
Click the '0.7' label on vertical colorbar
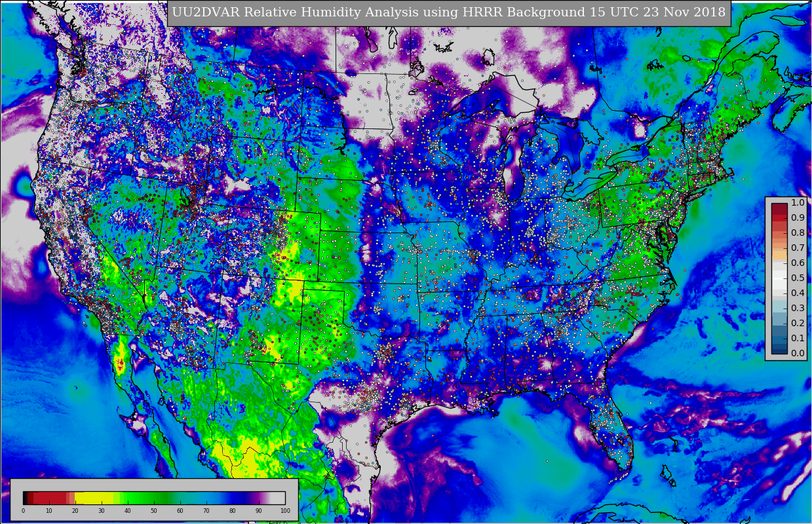pos(798,248)
